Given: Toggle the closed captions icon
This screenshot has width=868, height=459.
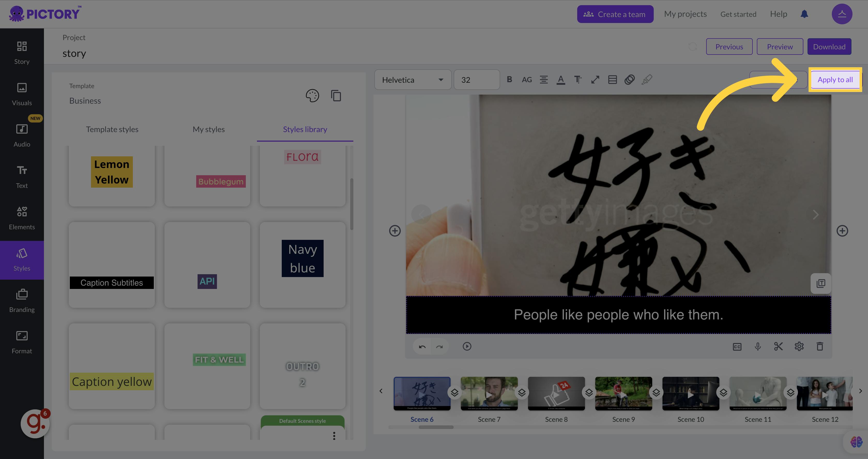Looking at the screenshot, I should 737,347.
